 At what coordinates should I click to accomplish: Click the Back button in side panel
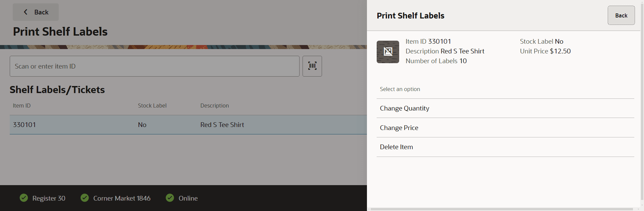pyautogui.click(x=621, y=15)
